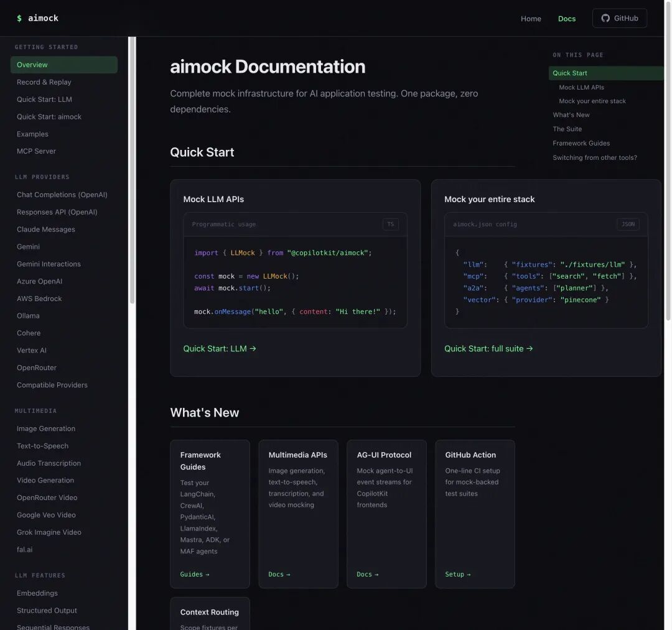
Task: Open fal.ai sidebar page
Action: click(64, 550)
